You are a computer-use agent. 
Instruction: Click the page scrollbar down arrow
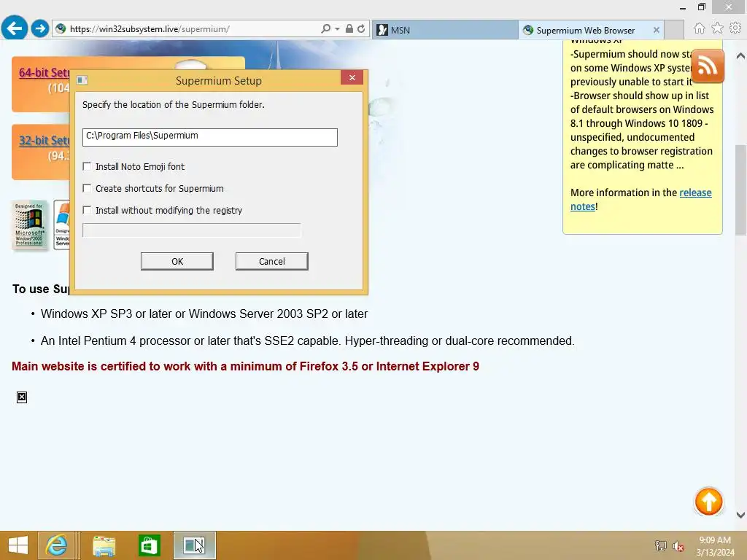click(740, 515)
